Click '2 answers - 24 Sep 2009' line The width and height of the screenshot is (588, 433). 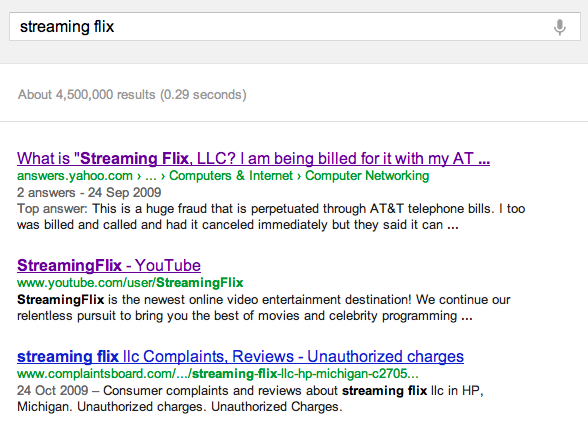point(89,192)
